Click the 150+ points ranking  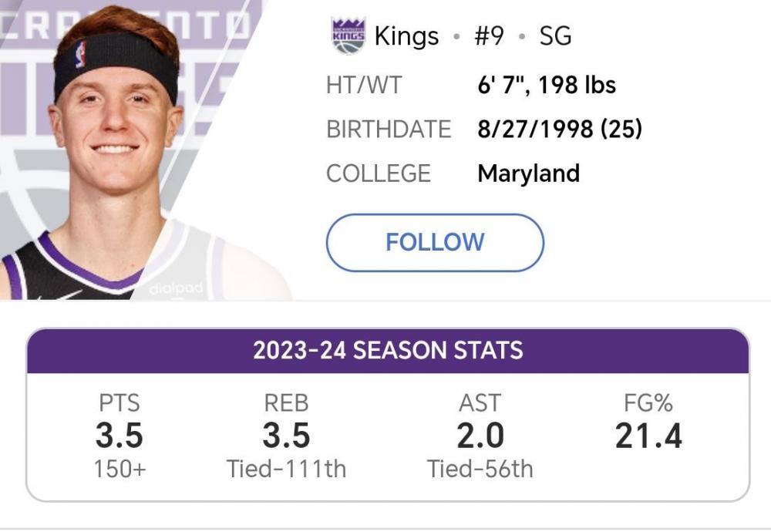pyautogui.click(x=120, y=469)
